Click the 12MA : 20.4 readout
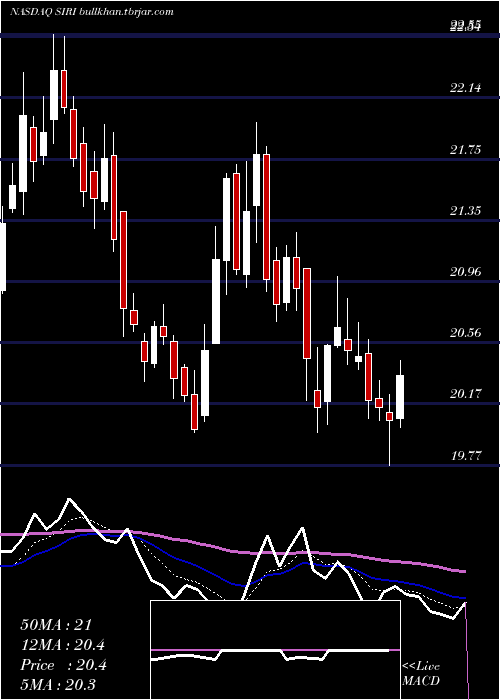The width and height of the screenshot is (500, 700). click(63, 645)
